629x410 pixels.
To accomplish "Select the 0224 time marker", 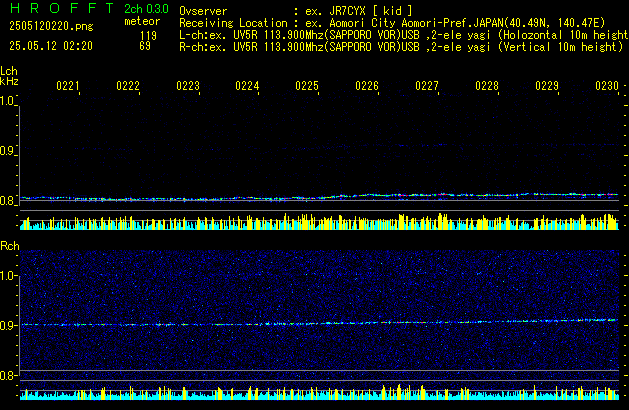I will pos(247,86).
